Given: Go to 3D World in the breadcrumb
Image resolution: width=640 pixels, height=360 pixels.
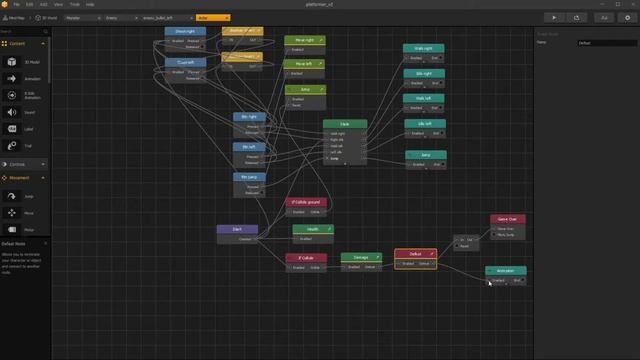Looking at the screenshot, I should tap(46, 18).
